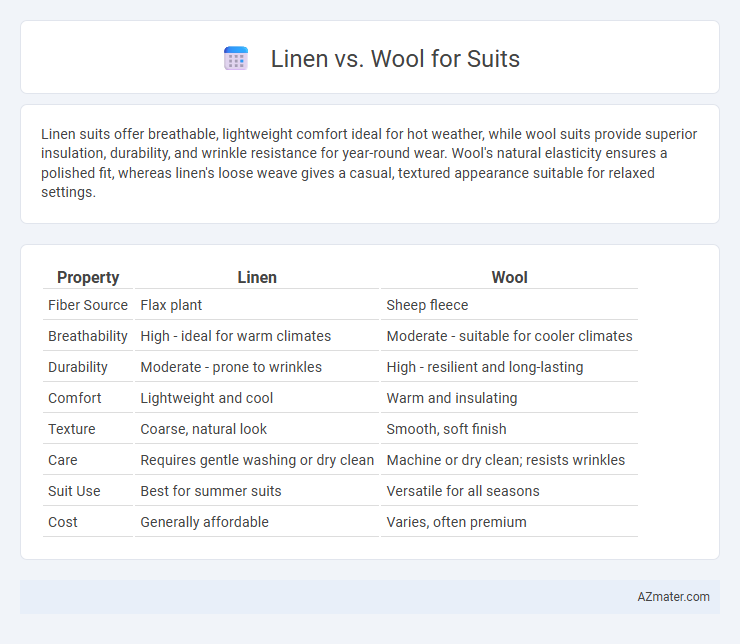Open the AZmater.com footer link
This screenshot has width=740, height=644.
pos(673,597)
